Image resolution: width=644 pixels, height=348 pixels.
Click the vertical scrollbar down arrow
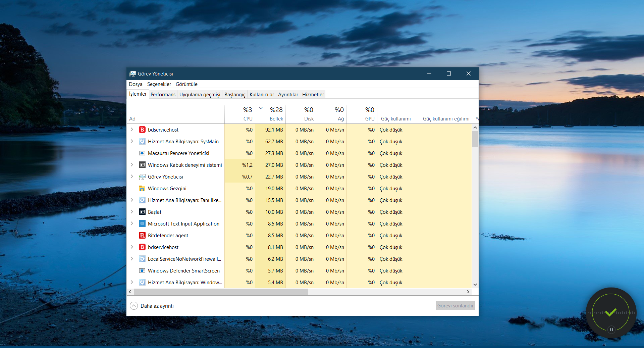click(x=475, y=285)
